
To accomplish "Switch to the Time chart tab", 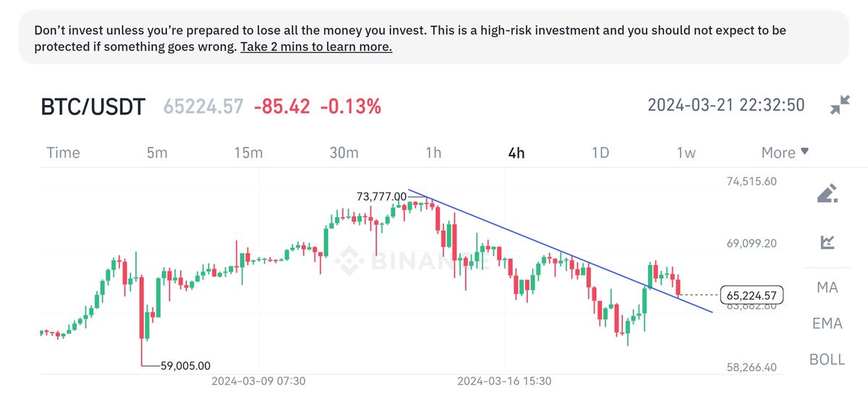I will (x=63, y=153).
